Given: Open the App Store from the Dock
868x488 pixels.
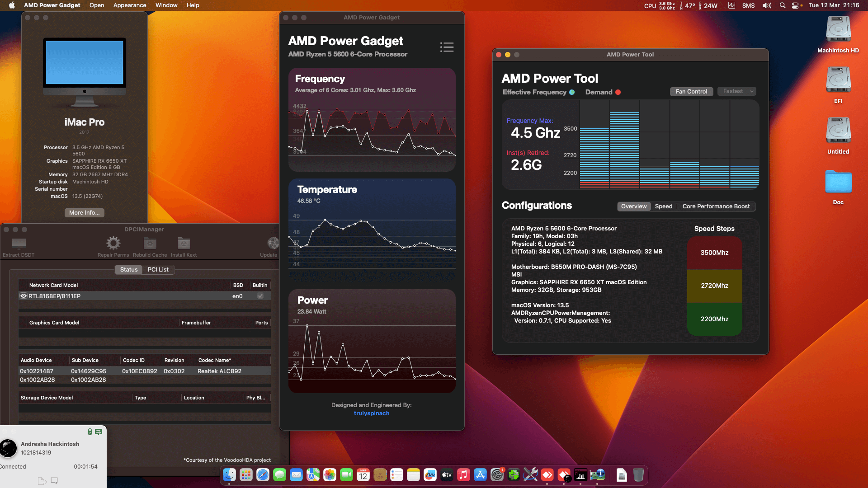Looking at the screenshot, I should [480, 475].
